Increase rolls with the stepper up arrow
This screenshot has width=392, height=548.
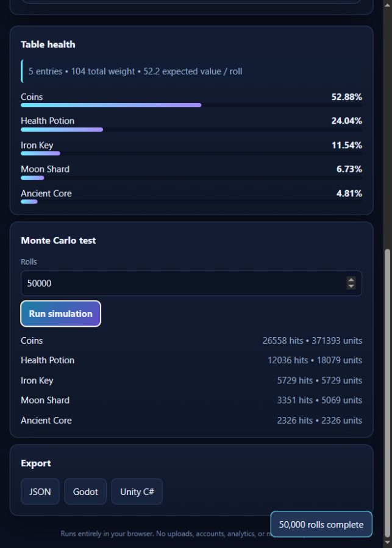coord(351,280)
